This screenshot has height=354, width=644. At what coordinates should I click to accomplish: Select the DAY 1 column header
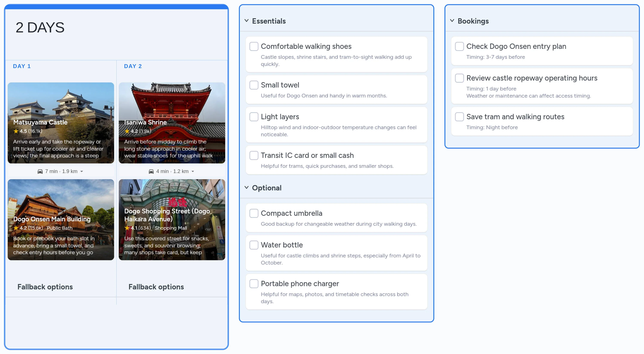22,66
